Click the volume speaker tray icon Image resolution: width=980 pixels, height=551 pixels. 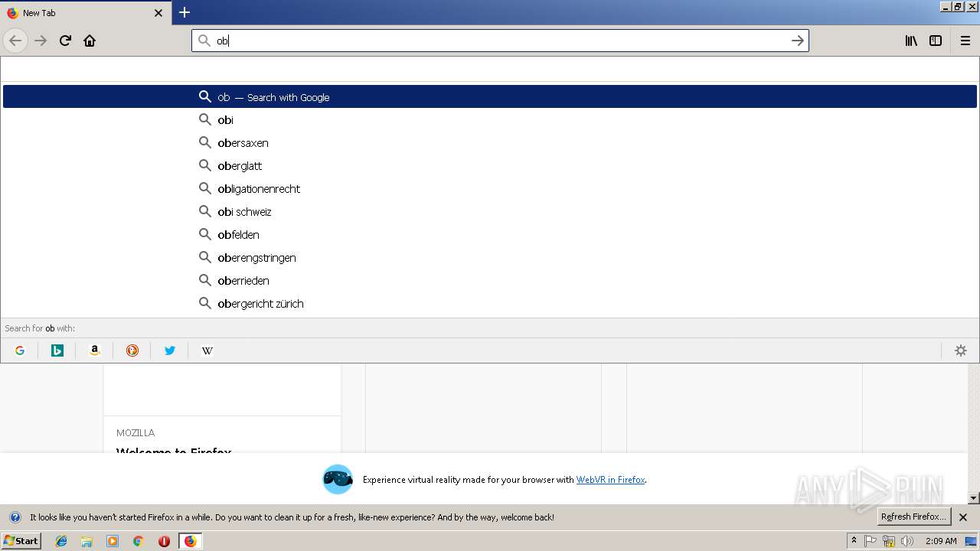[x=907, y=541]
